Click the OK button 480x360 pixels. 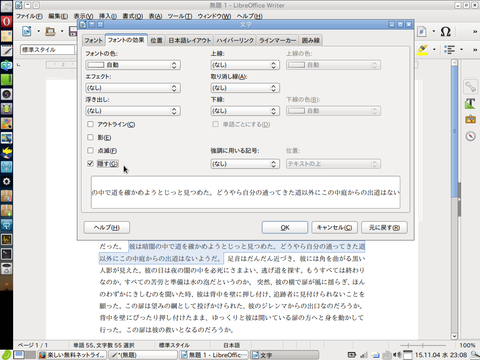(x=285, y=228)
